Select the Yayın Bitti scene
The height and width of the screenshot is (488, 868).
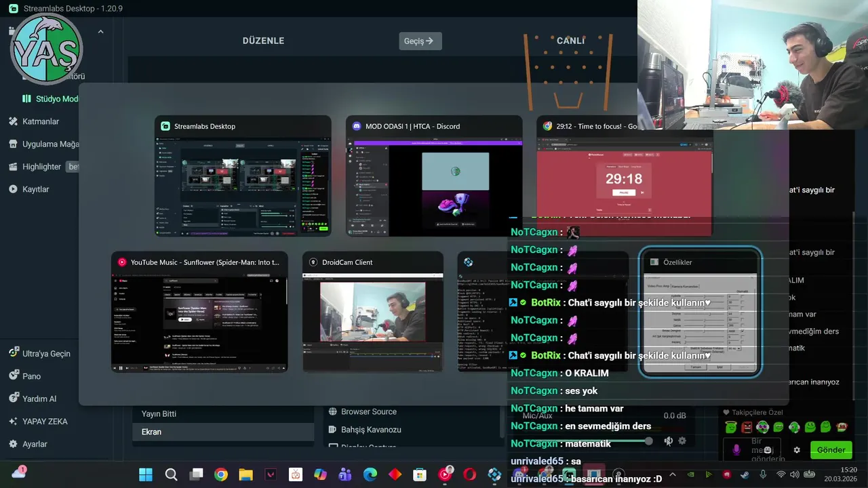pyautogui.click(x=223, y=413)
